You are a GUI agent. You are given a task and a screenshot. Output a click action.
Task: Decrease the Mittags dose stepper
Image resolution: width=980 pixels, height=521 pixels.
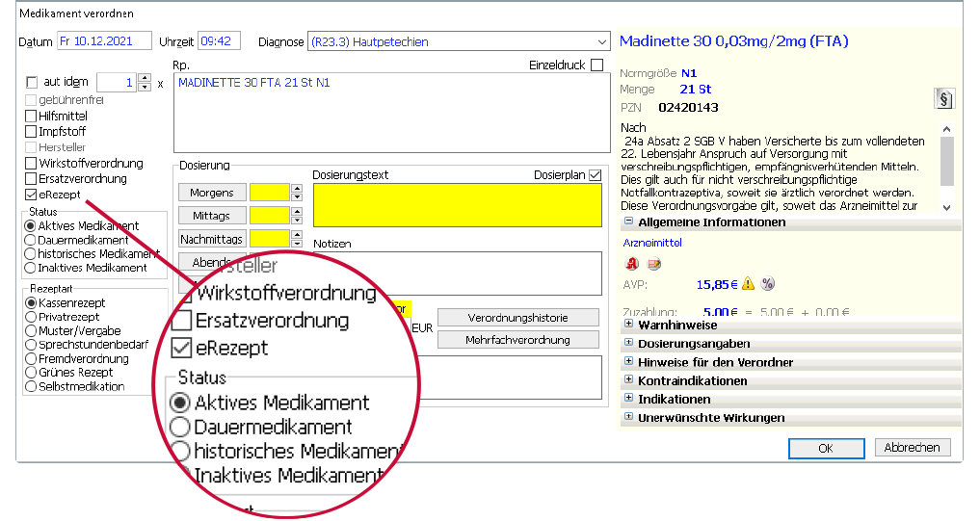(297, 220)
